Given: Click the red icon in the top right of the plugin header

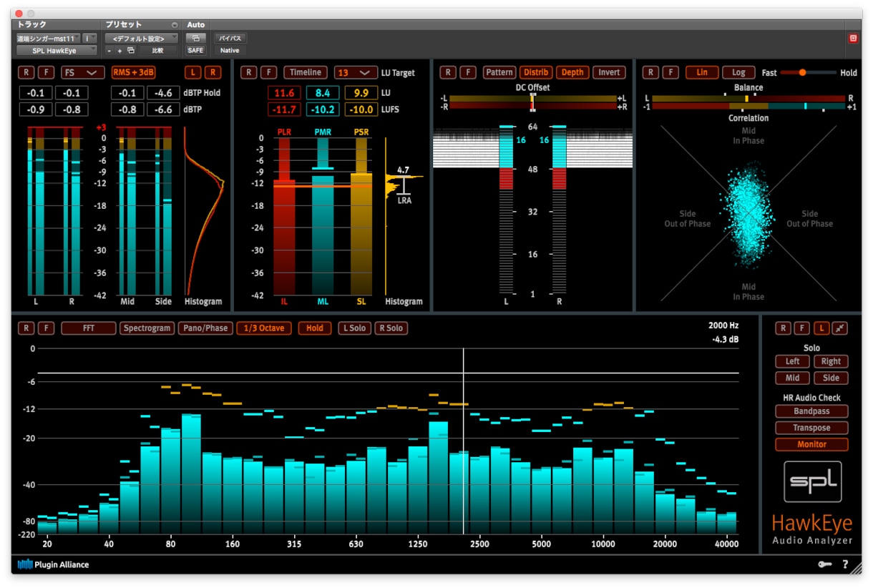Looking at the screenshot, I should tap(853, 39).
